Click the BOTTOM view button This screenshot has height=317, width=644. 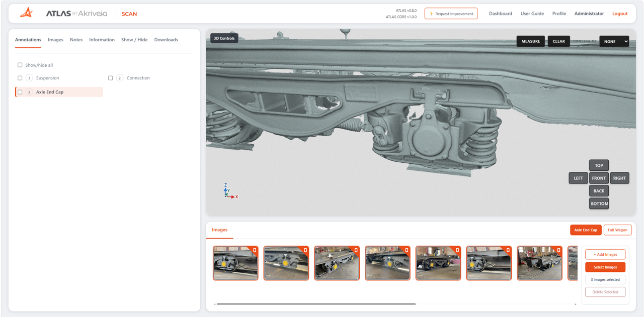[599, 203]
